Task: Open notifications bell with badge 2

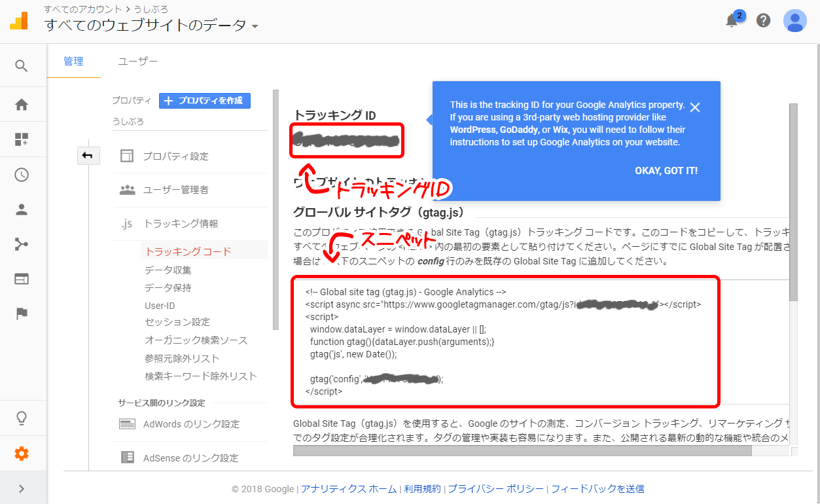Action: [x=733, y=20]
